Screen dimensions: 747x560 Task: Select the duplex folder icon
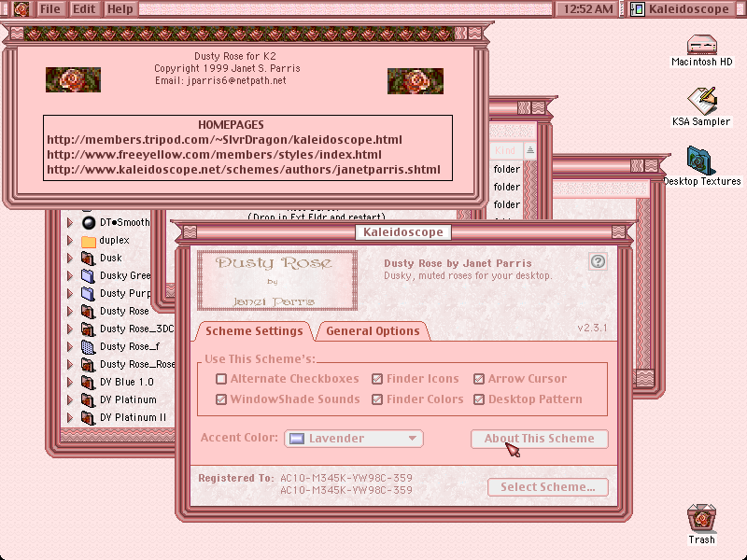[x=89, y=241]
